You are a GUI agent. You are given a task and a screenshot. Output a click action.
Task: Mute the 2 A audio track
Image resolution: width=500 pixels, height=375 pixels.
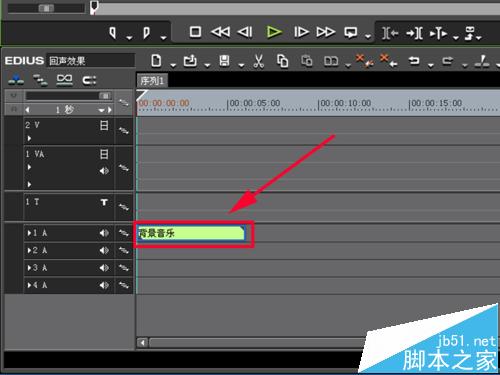[x=104, y=250]
